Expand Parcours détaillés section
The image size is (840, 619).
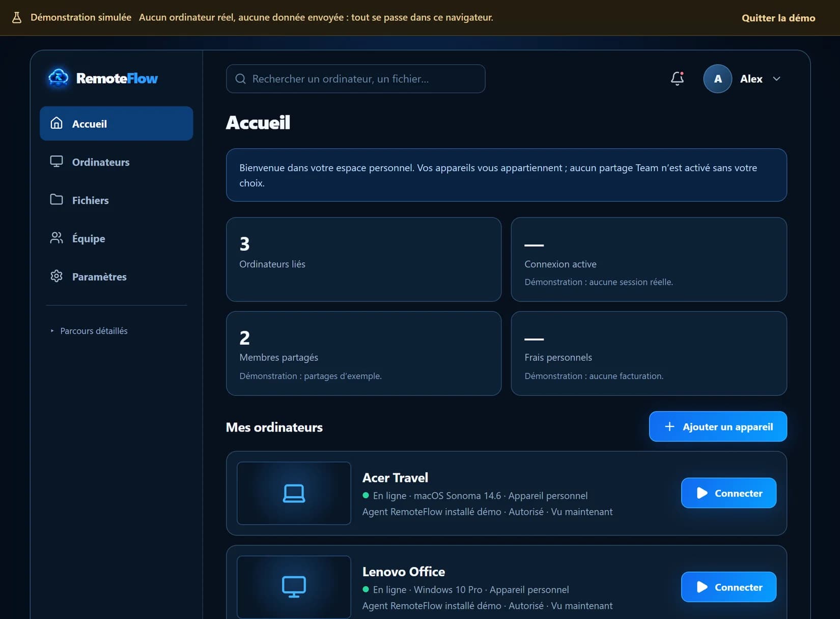pos(89,331)
